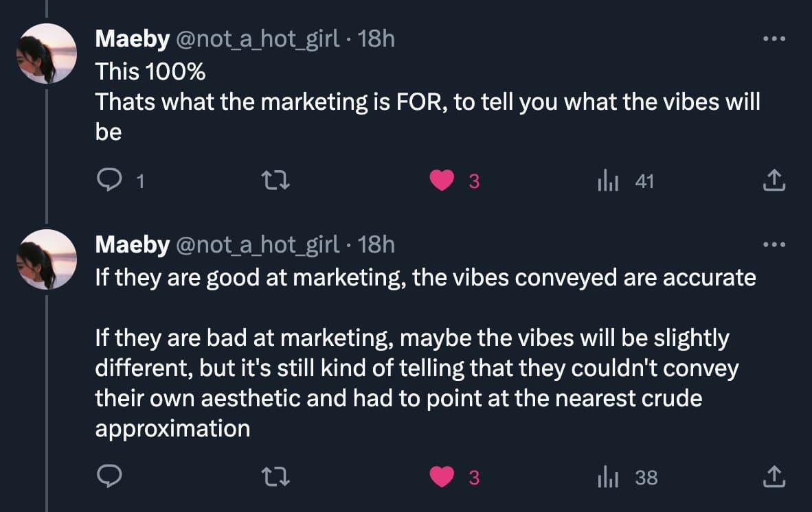
Task: Click Maeby display name in second tweet
Action: click(x=132, y=244)
